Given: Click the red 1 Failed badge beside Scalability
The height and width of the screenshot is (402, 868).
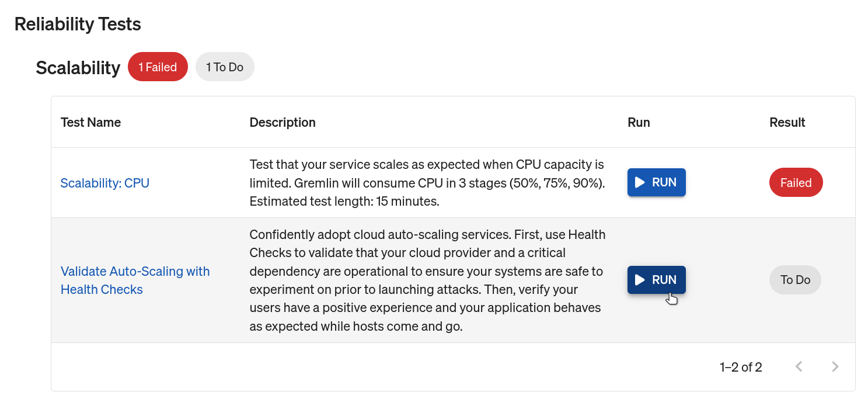Looking at the screenshot, I should tap(158, 67).
